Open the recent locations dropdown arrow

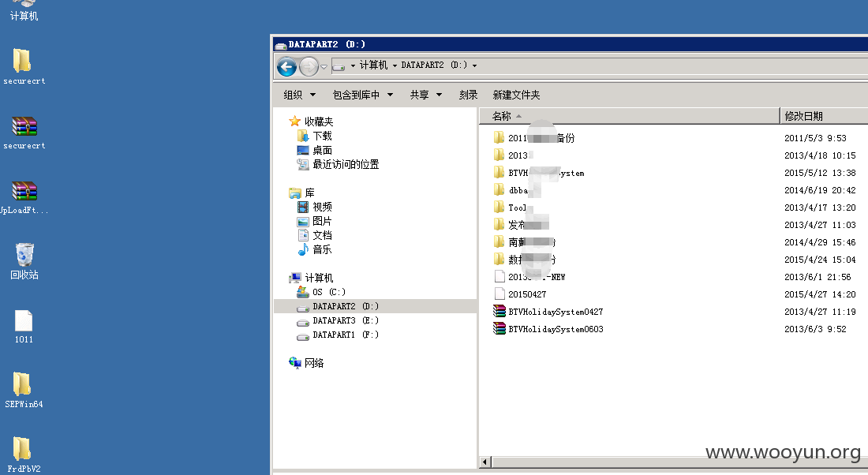point(324,67)
